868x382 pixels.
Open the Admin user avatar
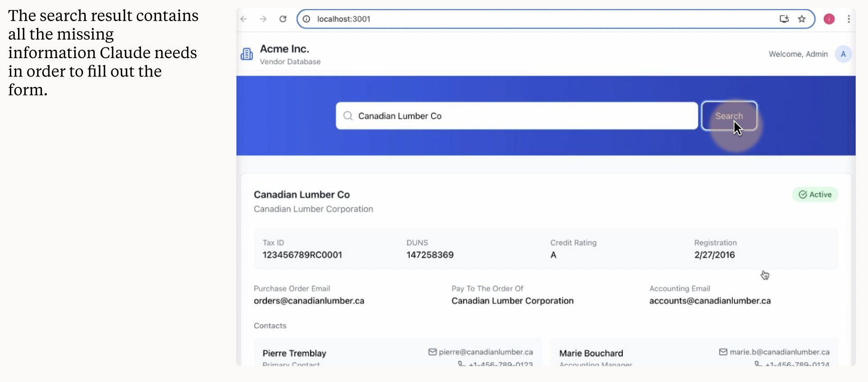[843, 54]
